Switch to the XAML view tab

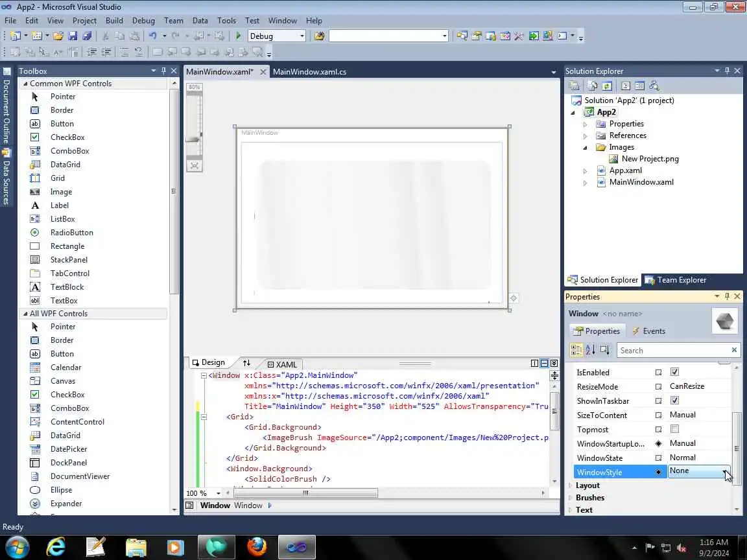point(282,364)
